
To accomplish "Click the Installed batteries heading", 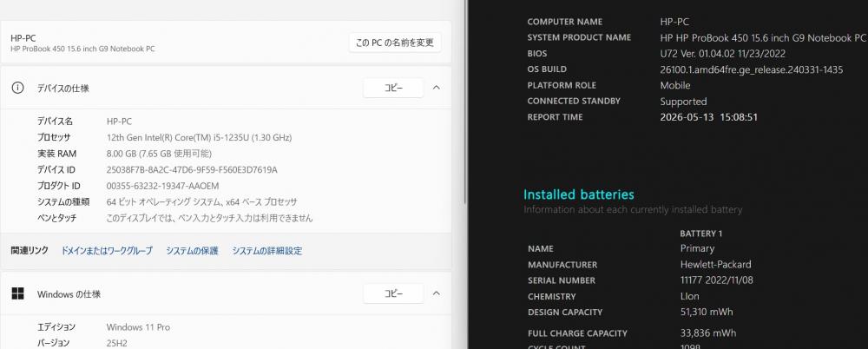I will (579, 194).
